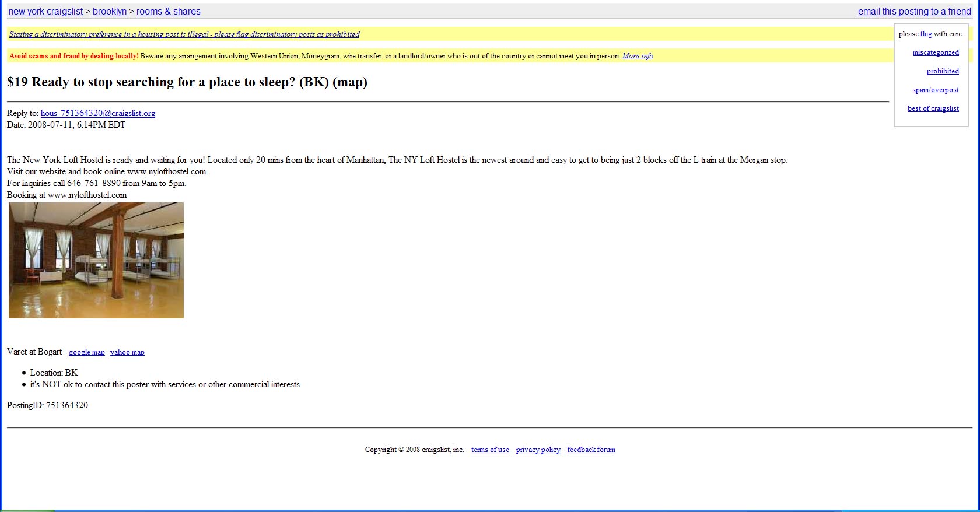
Task: Open the new york craigslist breadcrumb link
Action: (x=45, y=12)
